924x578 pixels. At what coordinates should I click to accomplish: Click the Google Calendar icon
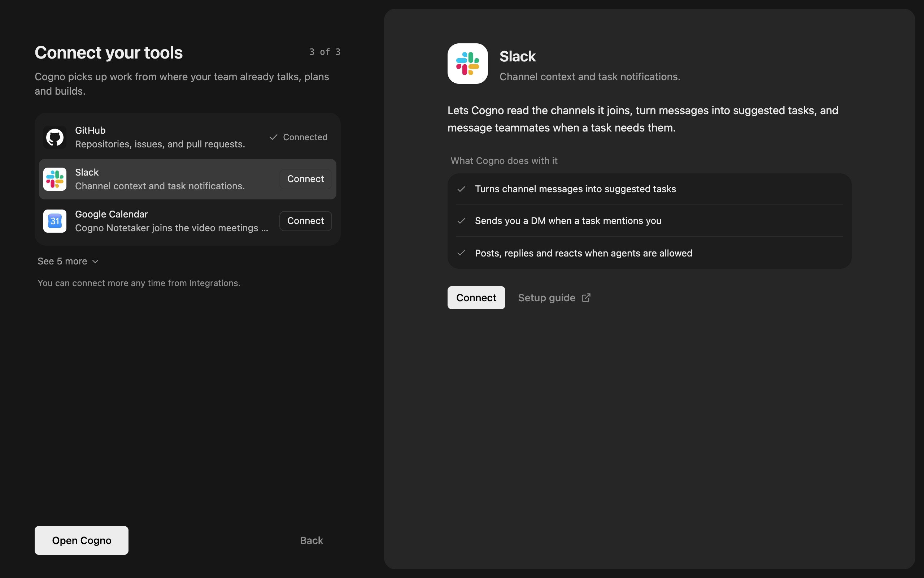(x=55, y=221)
